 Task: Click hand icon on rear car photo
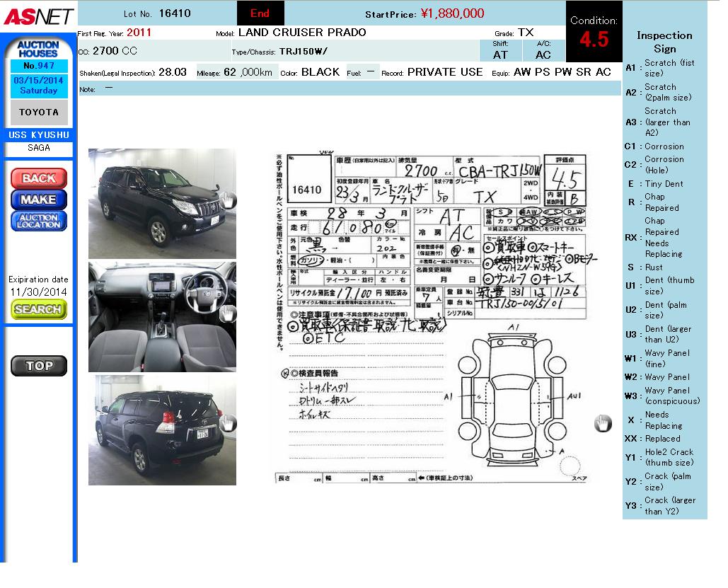point(228,423)
